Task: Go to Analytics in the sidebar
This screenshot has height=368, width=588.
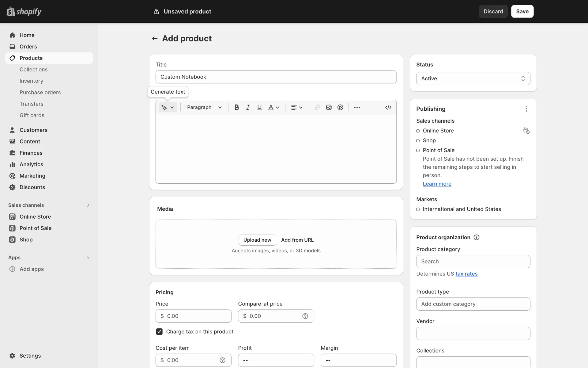Action: (31, 164)
